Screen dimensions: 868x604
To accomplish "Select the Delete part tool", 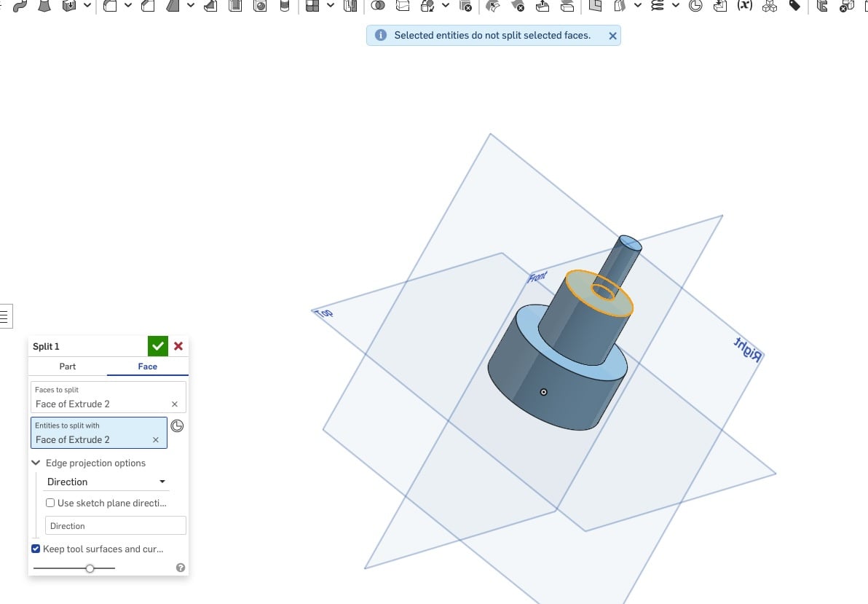I will 465,6.
